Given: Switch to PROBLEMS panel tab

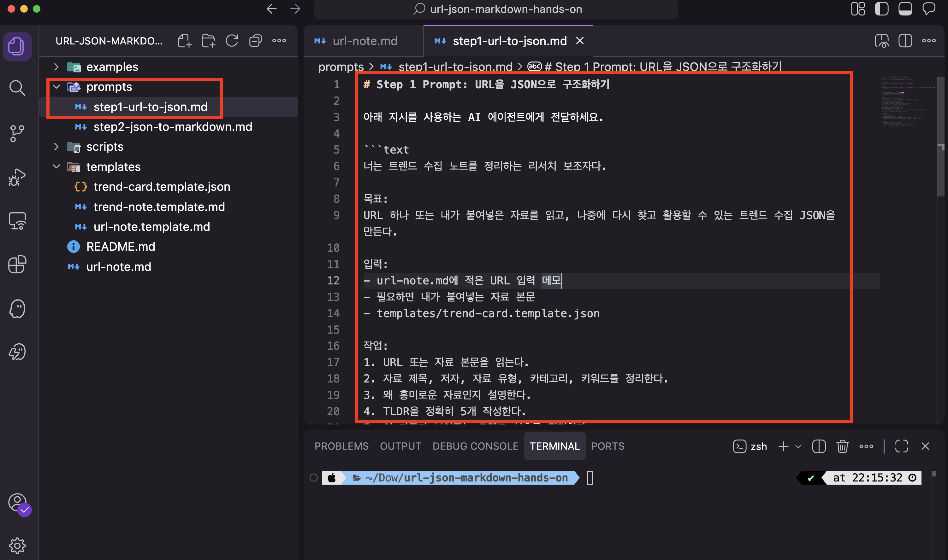Looking at the screenshot, I should click(x=341, y=446).
